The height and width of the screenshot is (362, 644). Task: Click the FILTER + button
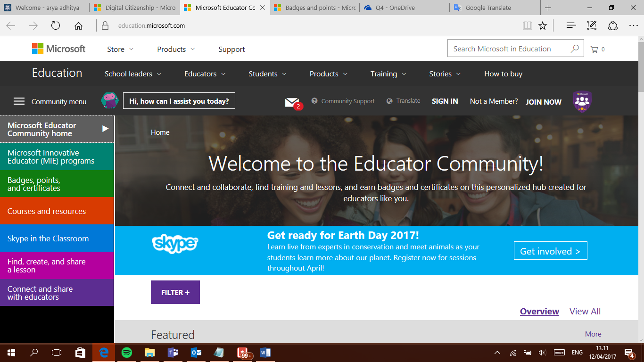[x=175, y=292]
